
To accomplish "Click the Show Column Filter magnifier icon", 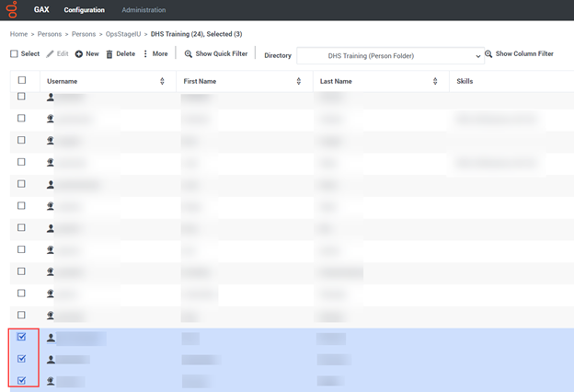I will tap(488, 54).
